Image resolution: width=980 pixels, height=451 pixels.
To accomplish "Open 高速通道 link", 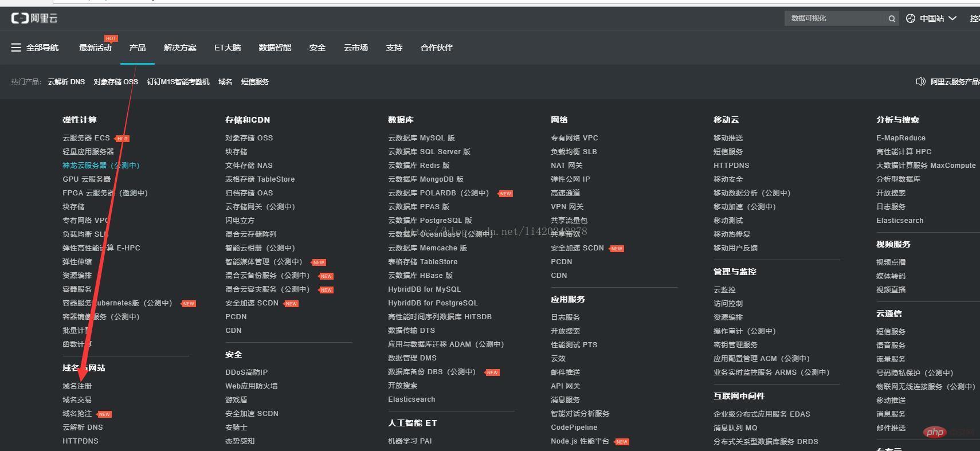I will pos(566,193).
